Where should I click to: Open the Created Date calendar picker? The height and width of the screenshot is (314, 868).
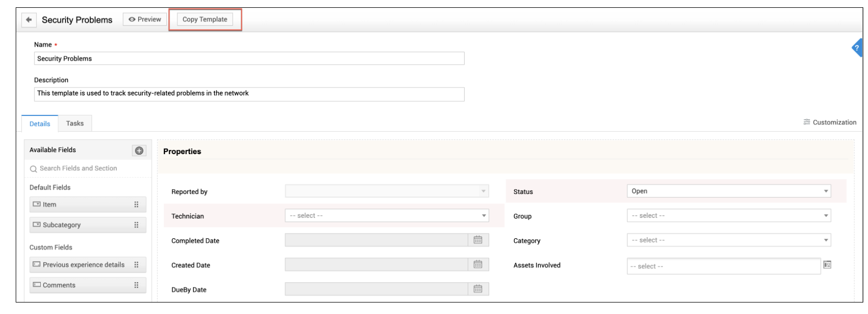tap(478, 264)
